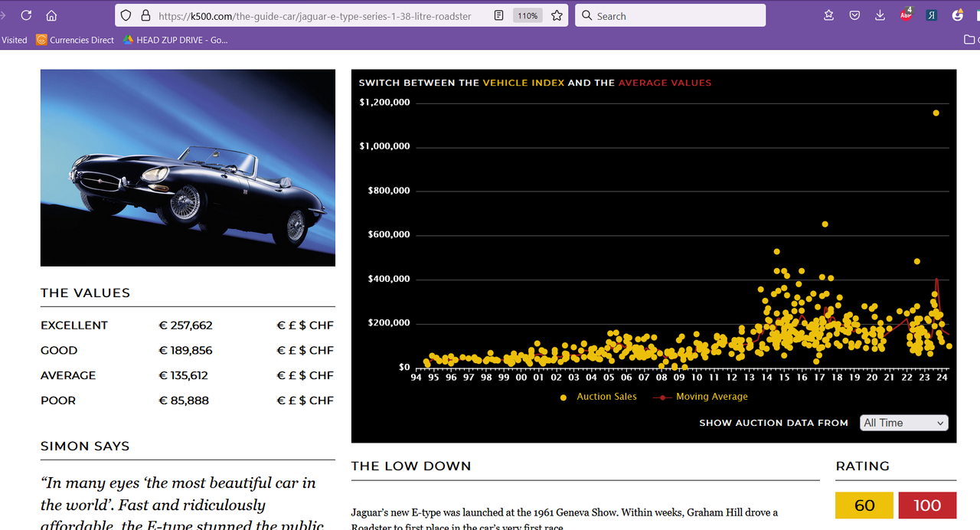Open Yandex 'Я' extension icon
The height and width of the screenshot is (530, 980).
(x=931, y=15)
